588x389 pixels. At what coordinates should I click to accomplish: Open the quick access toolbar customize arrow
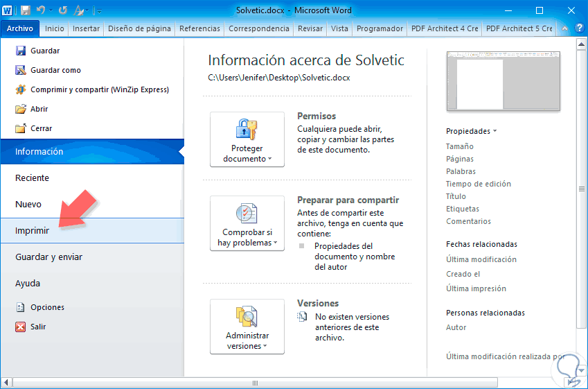(98, 11)
